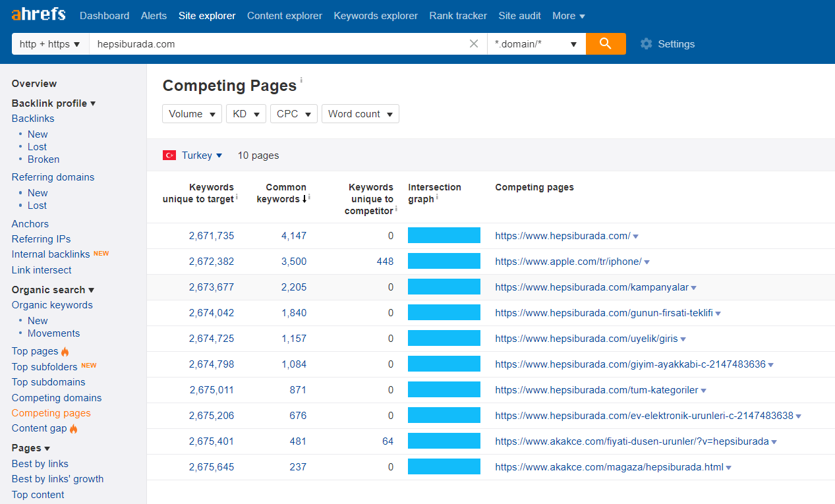Click intersection graph bar for fiyati-dusen-urunler row
This screenshot has width=835, height=504.
click(444, 441)
